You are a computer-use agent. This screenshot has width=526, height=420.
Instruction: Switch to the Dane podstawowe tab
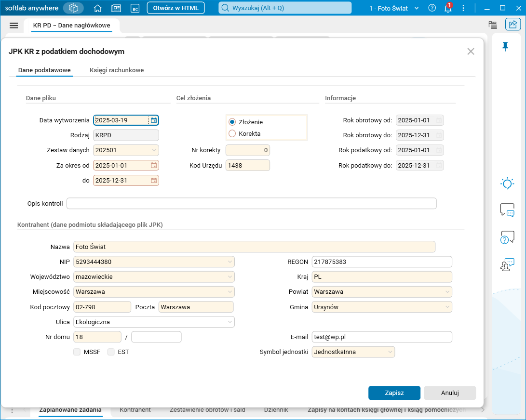click(x=44, y=70)
